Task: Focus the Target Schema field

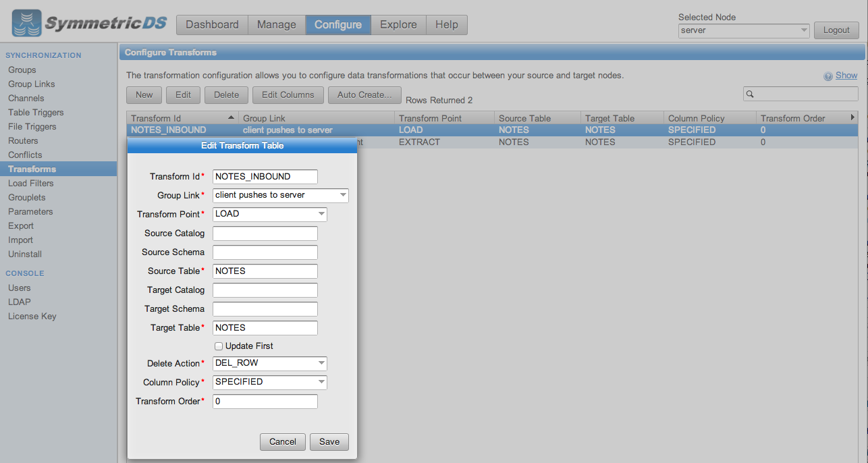Action: [x=265, y=309]
